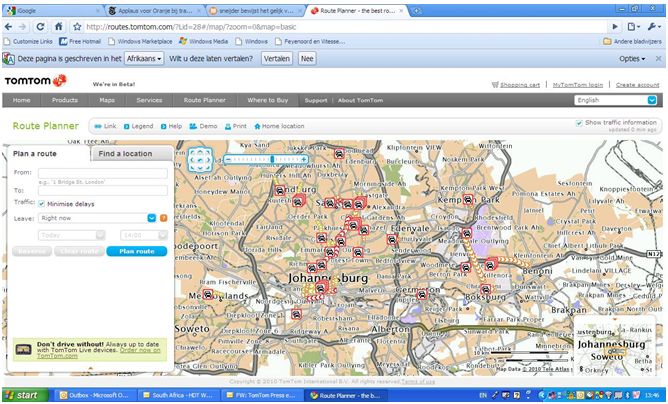Go back with the browser back arrow
The image size is (668, 404).
pyautogui.click(x=8, y=27)
